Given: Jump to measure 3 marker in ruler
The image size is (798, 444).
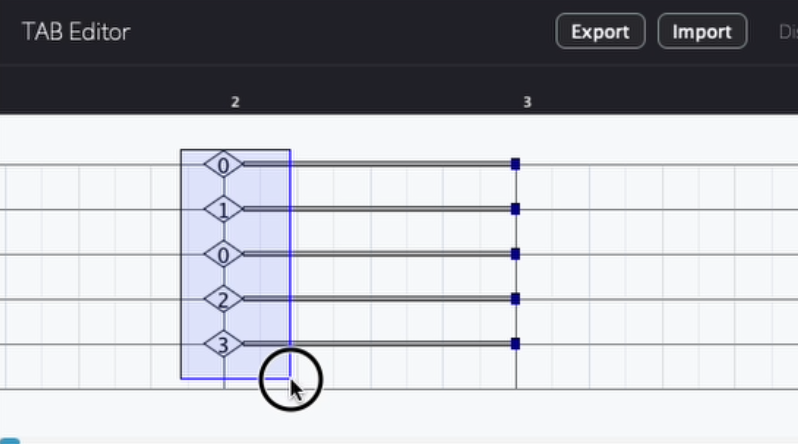Looking at the screenshot, I should pyautogui.click(x=527, y=102).
